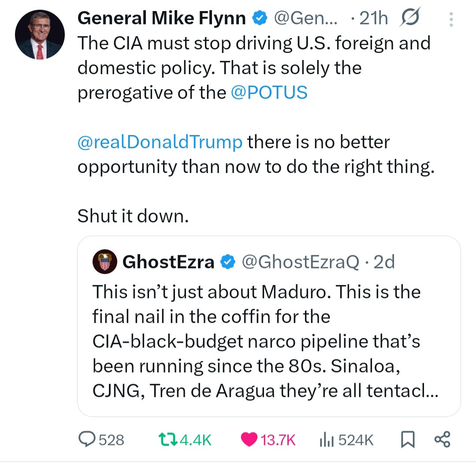Open the share icon menu
Screen dimensions: 476x464
pyautogui.click(x=442, y=439)
